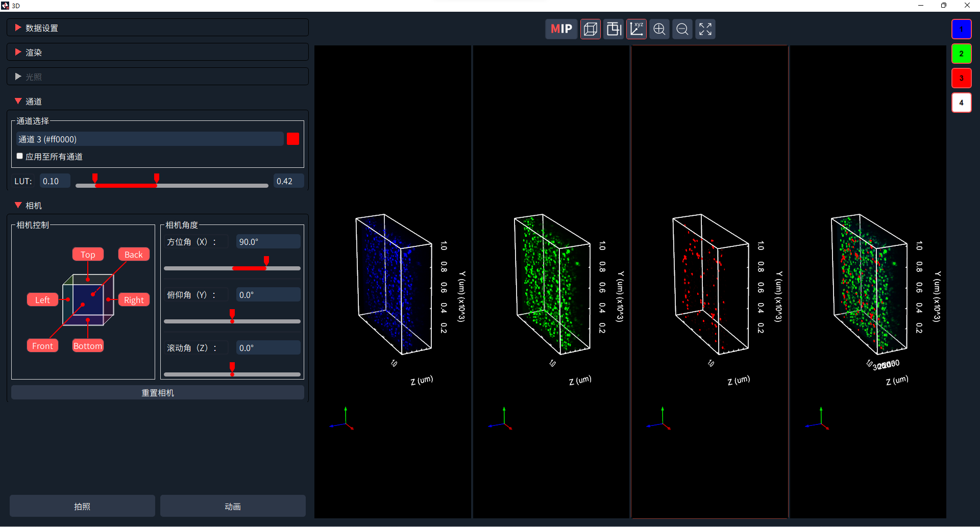Enable the 应用至所有通道 checkbox
The image size is (980, 527).
tap(20, 156)
